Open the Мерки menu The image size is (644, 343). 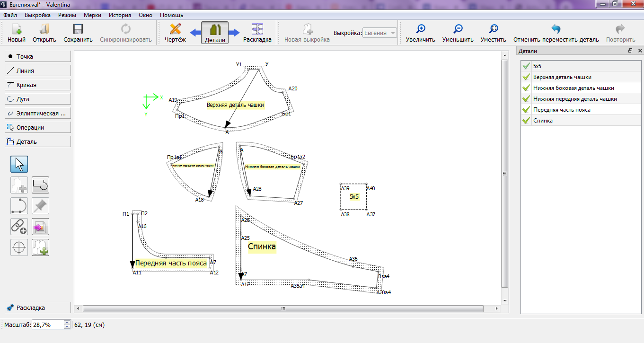(x=92, y=15)
